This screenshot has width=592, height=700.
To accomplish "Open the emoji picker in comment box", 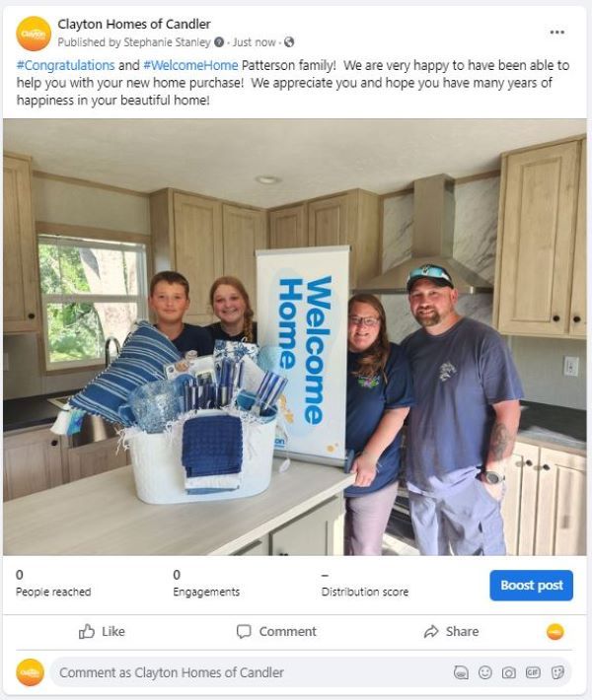I will (484, 672).
